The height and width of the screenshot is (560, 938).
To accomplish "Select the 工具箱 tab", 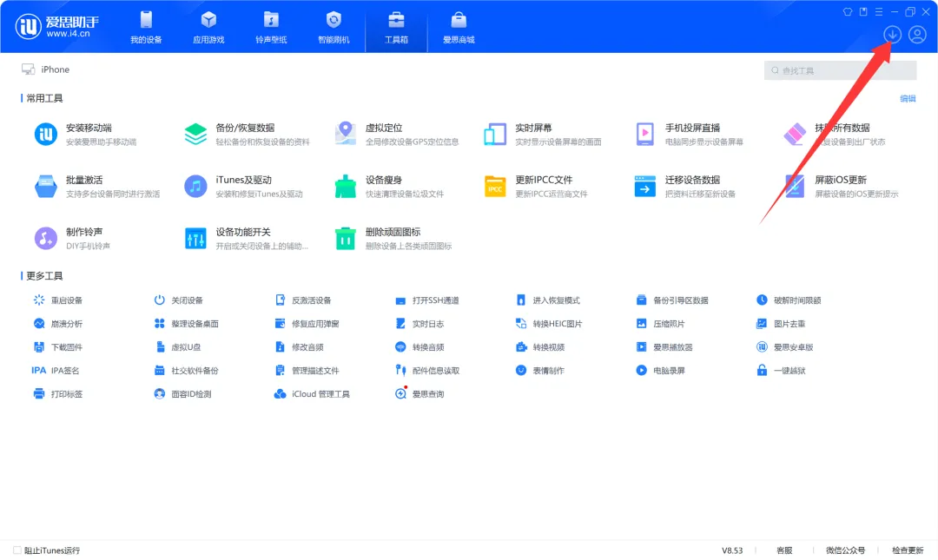I will click(396, 28).
